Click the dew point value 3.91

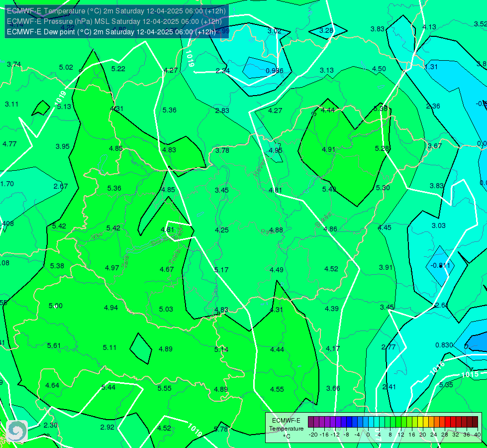[386, 267]
